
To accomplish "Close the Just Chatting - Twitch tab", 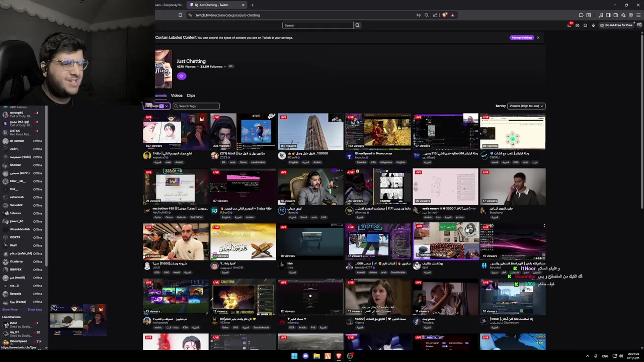I will point(243,5).
